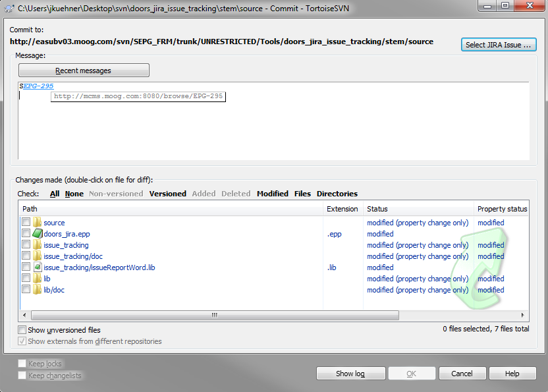This screenshot has height=392, width=548.
Task: Toggle Show externals from different repositories
Action: [x=22, y=341]
